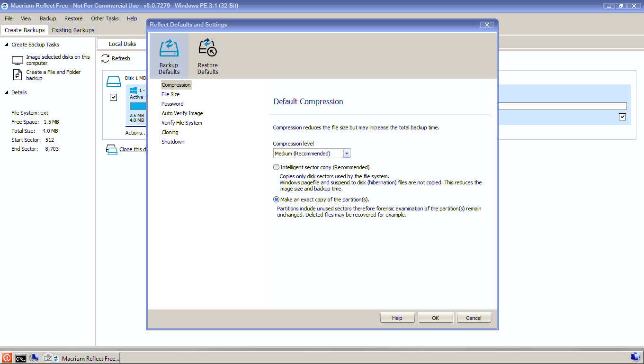
Task: Click the Clone this disk link
Action: [132, 149]
